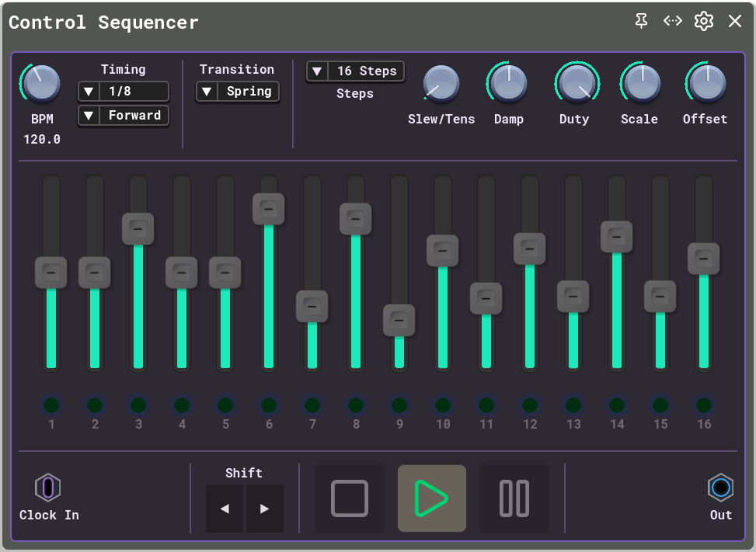Click the step 11 slider handle
This screenshot has height=552, width=756.
point(486,299)
